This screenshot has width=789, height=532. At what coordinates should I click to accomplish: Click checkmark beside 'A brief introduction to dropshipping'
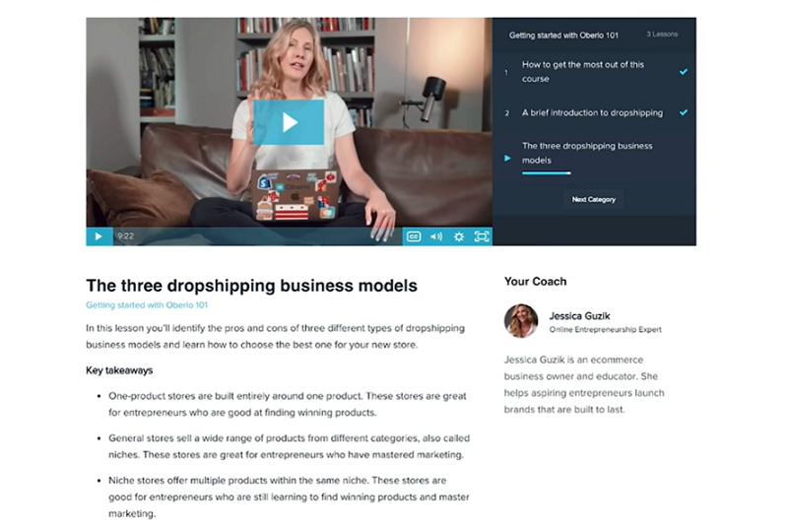[684, 112]
